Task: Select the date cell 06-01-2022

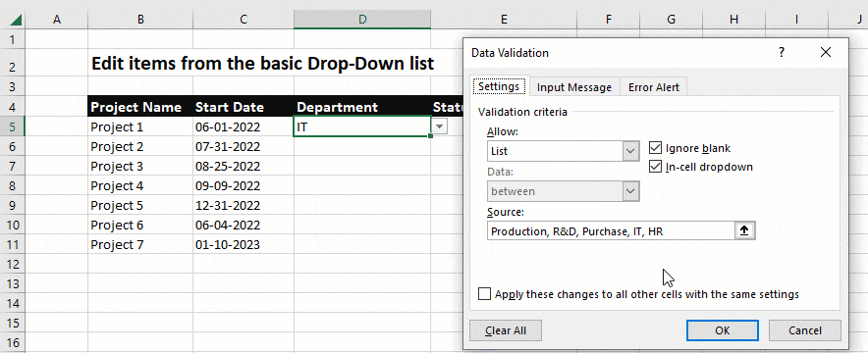Action: [244, 127]
